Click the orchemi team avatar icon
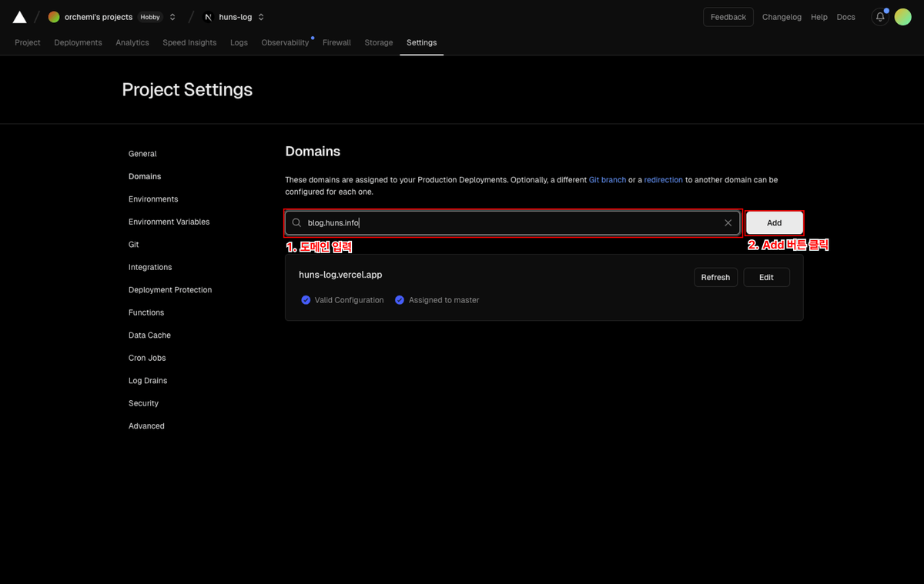This screenshot has height=584, width=924. (54, 17)
